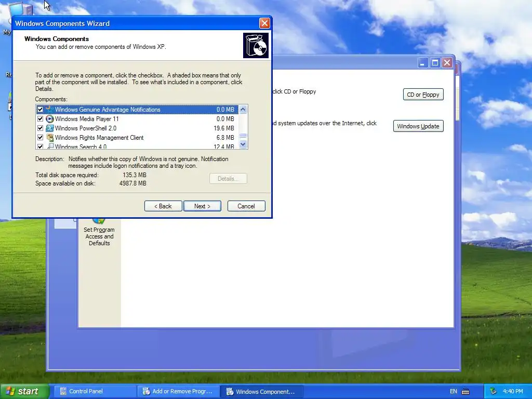Image resolution: width=532 pixels, height=399 pixels.
Task: Click the Back button in wizard
Action: 163,206
